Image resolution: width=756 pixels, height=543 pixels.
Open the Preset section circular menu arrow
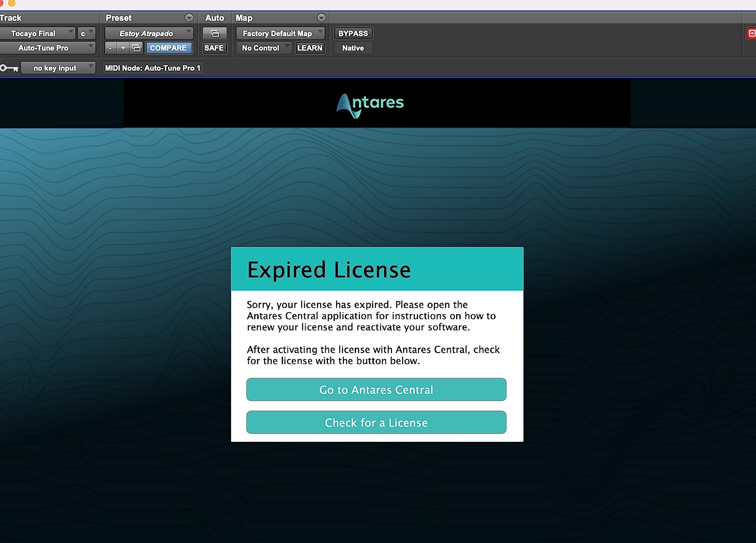click(x=189, y=18)
